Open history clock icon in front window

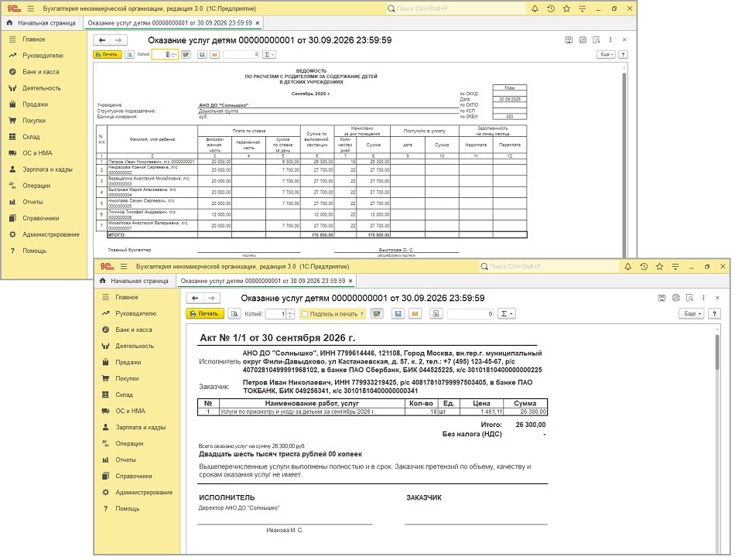644,266
